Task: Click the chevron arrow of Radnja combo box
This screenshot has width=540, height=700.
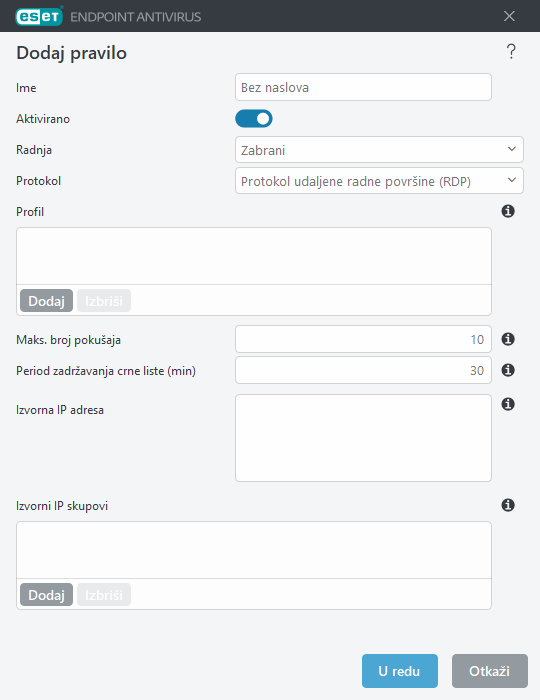Action: (512, 149)
